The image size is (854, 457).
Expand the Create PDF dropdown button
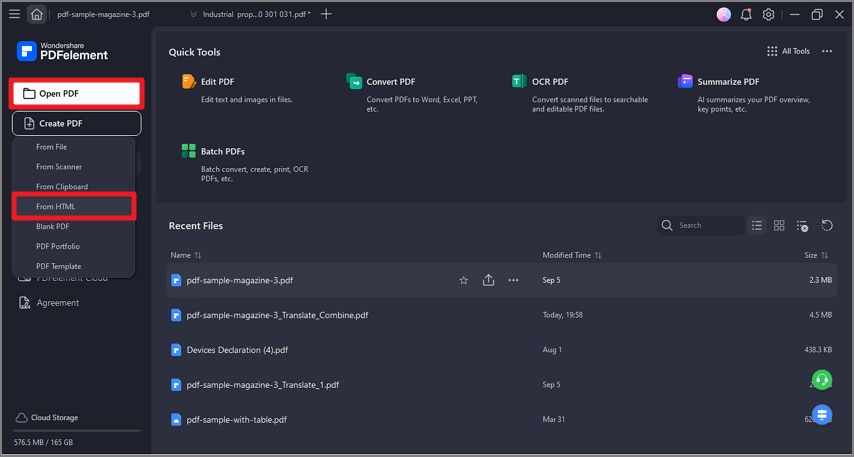point(77,124)
